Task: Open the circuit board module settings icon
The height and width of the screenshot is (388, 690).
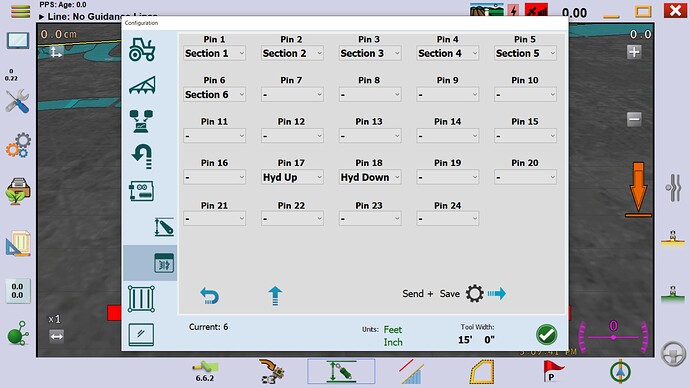Action: [x=141, y=191]
